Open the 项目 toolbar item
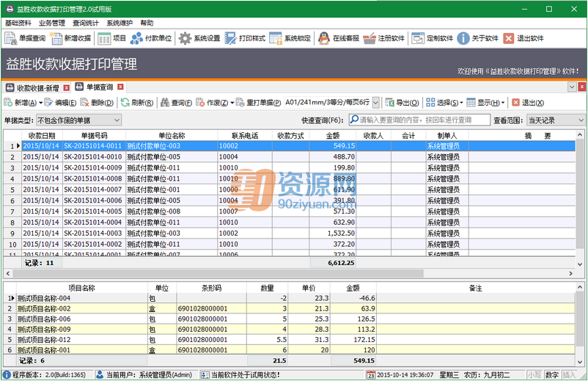 click(x=111, y=38)
